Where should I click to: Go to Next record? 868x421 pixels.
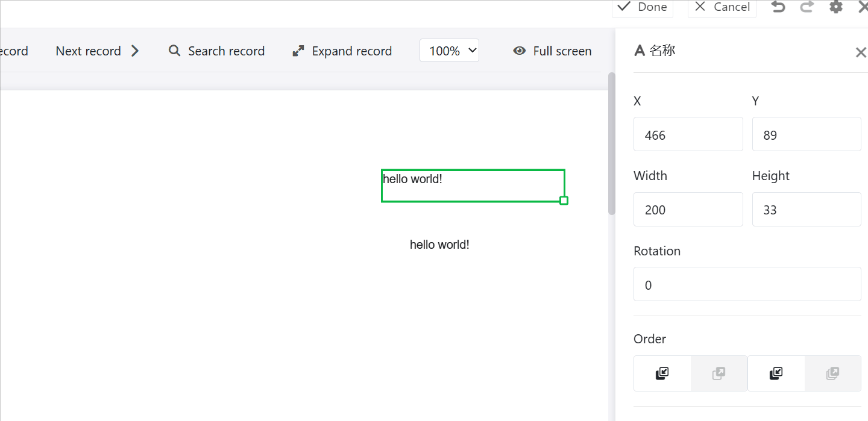click(97, 51)
